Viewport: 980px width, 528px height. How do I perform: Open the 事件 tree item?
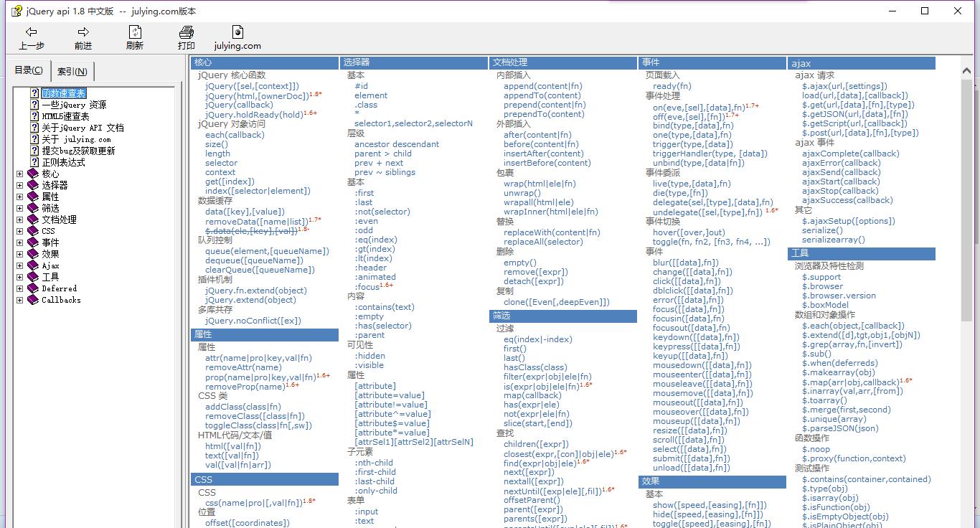(x=50, y=242)
